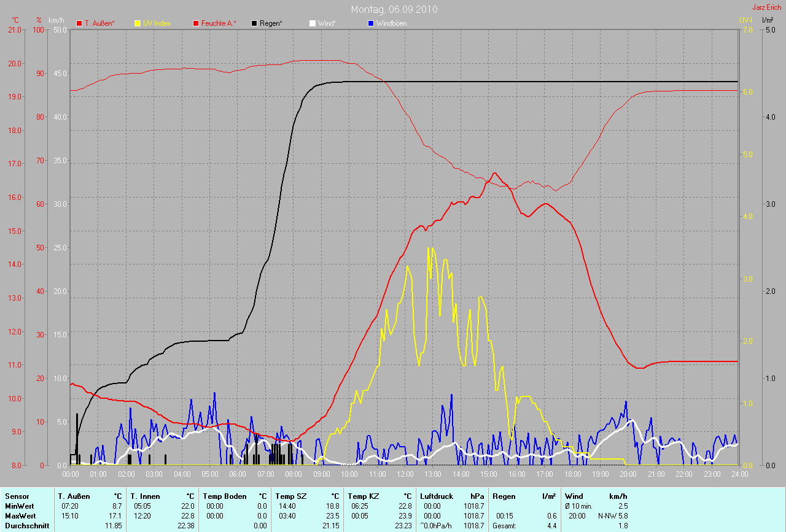Click the 'Temp KZ' column header

pos(363,496)
